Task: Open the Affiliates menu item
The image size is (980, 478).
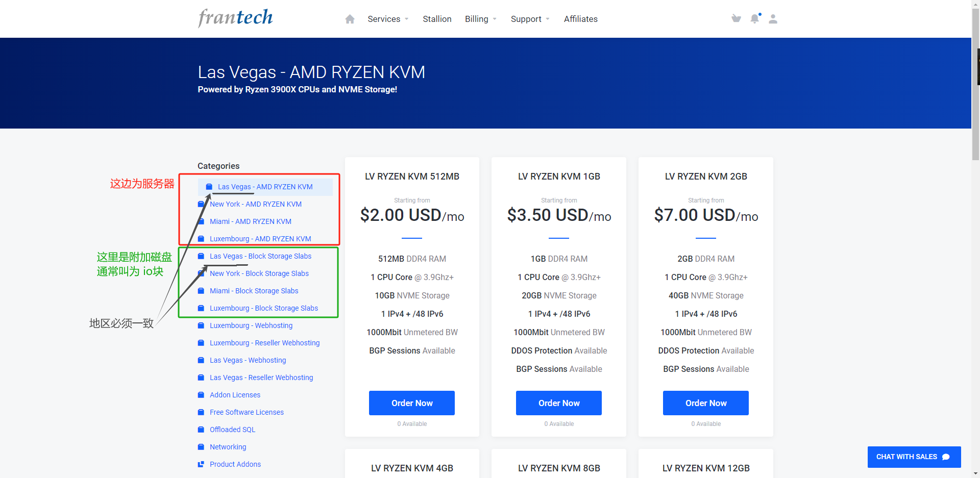Action: click(580, 19)
